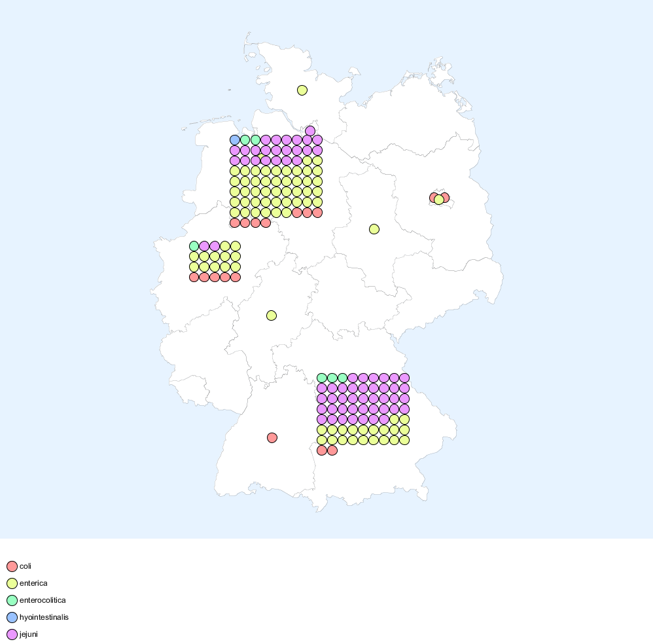Click the 'hyointestinalis' legend label text

point(44,617)
